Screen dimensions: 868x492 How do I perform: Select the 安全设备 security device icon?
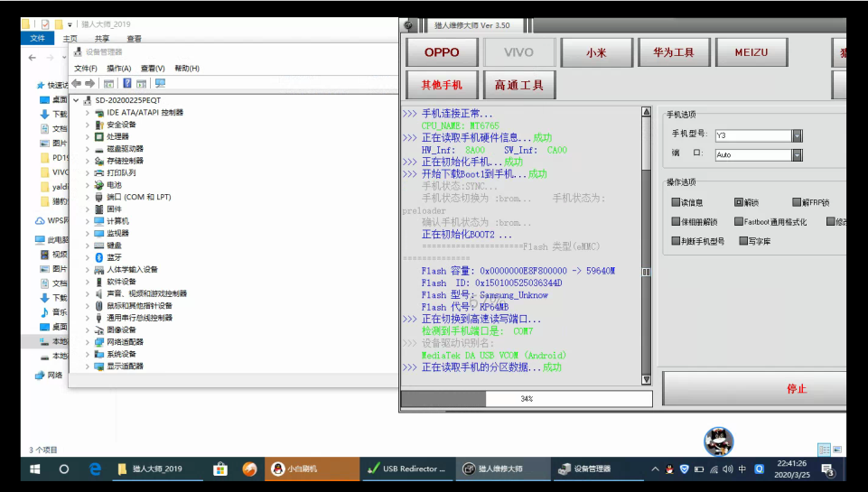coord(99,125)
